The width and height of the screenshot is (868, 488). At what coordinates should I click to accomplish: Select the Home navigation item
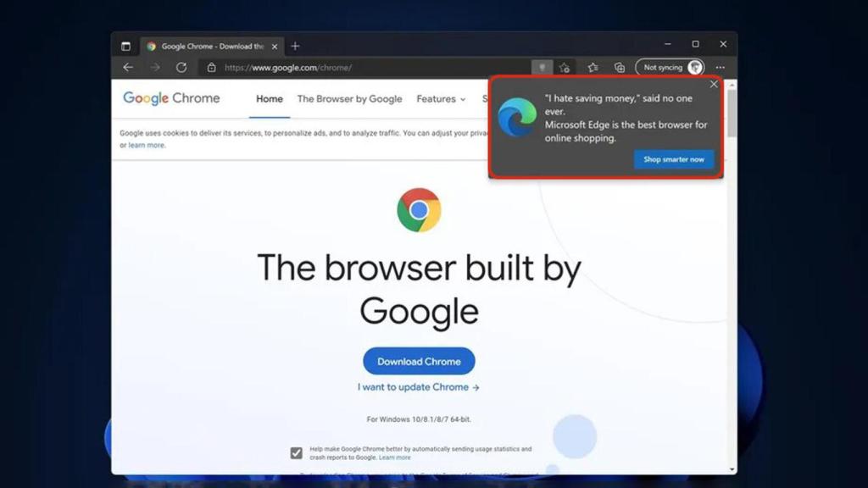[x=269, y=99]
